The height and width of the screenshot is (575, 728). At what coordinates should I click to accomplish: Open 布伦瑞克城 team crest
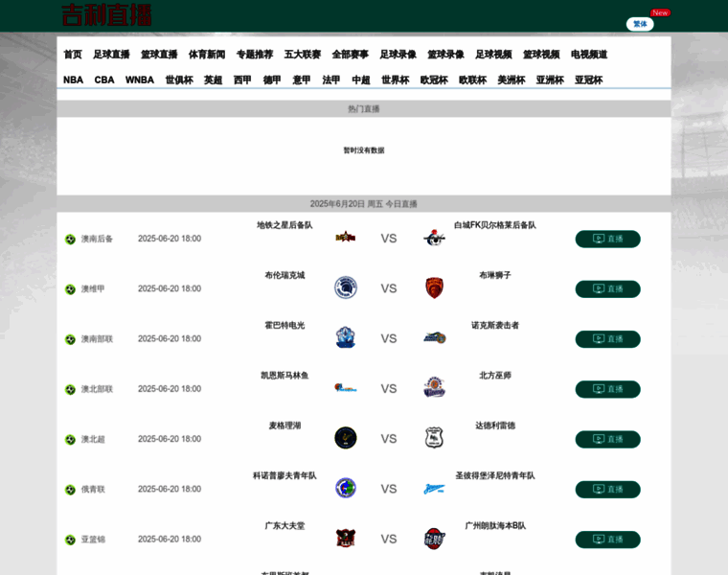[x=346, y=287]
